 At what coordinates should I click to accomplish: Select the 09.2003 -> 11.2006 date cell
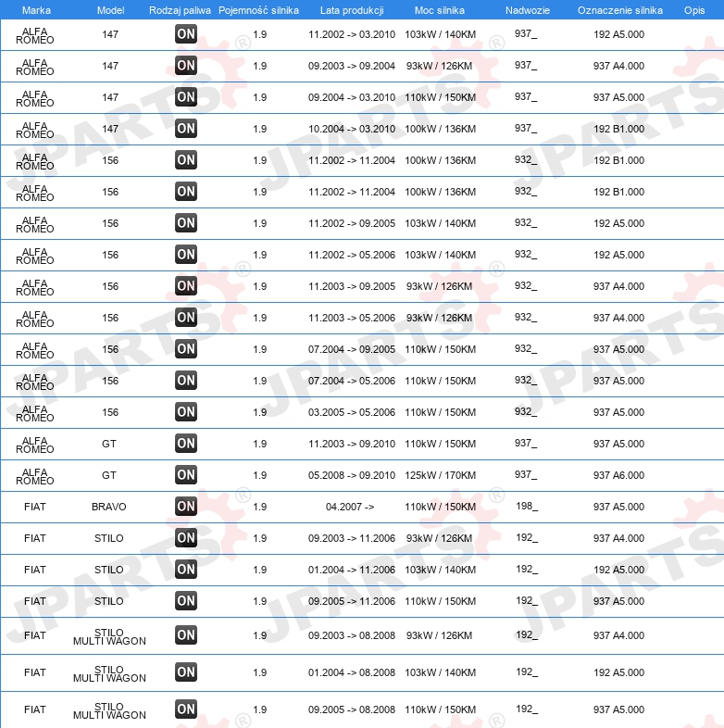(352, 538)
